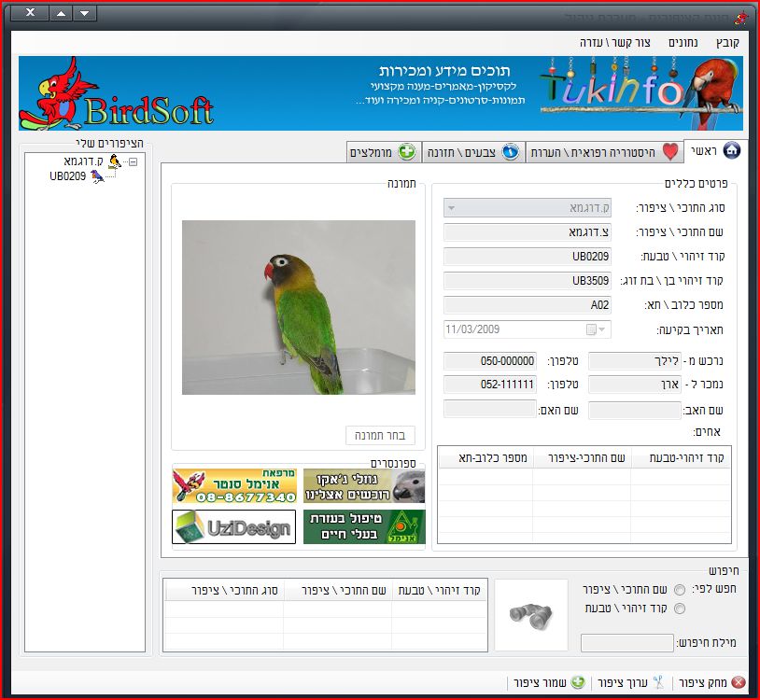Click the blue info icon for צבעים \ תזונה
The height and width of the screenshot is (700, 760).
point(511,152)
